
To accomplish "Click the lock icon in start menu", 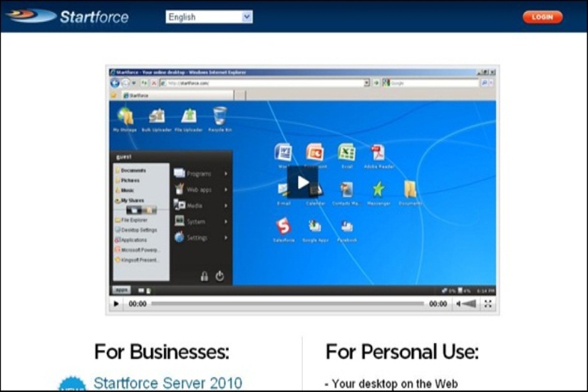I will (x=205, y=276).
